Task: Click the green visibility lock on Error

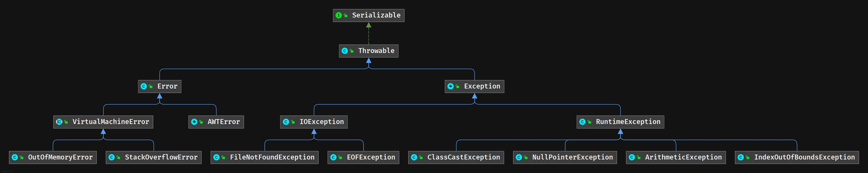Action: coord(151,86)
